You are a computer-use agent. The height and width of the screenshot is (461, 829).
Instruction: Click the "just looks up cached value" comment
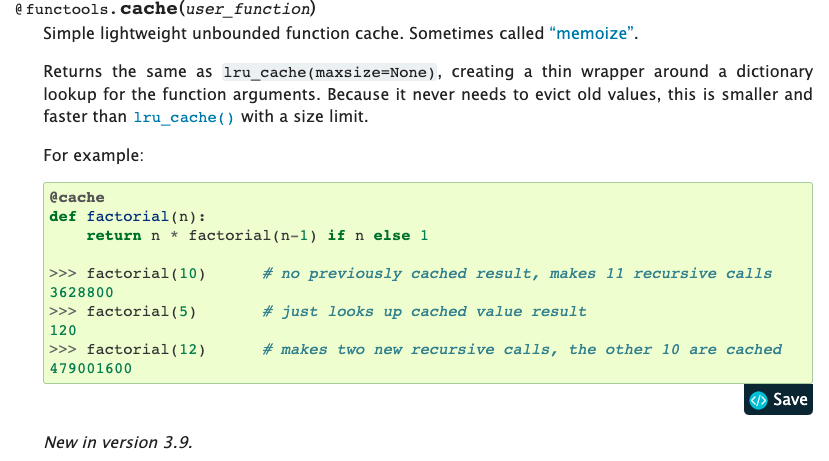(x=424, y=312)
